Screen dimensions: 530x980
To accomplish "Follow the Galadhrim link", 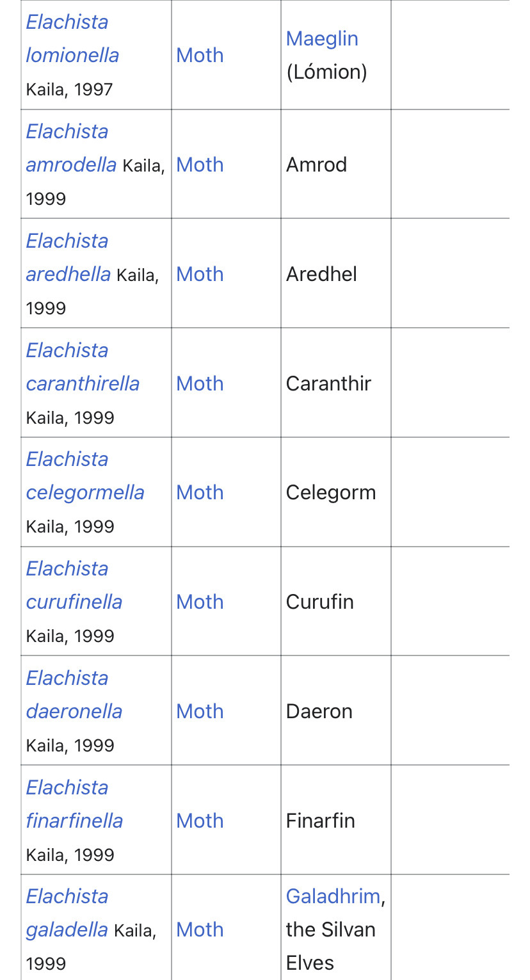I will point(333,896).
